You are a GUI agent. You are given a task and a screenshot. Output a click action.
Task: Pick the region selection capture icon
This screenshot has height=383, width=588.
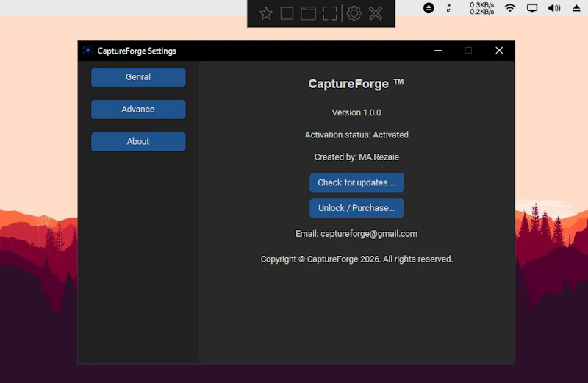pos(330,13)
